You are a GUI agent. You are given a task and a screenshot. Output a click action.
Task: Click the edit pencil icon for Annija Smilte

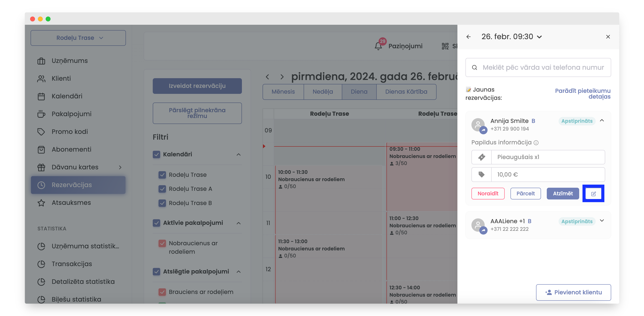(593, 194)
